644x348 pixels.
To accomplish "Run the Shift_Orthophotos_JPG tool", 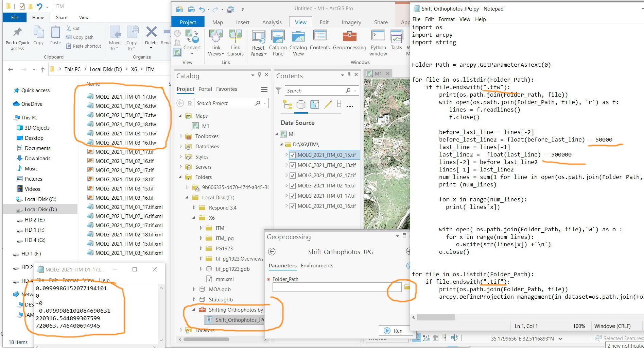I will pyautogui.click(x=395, y=330).
